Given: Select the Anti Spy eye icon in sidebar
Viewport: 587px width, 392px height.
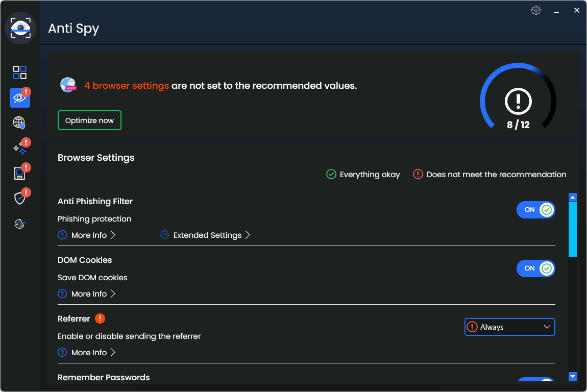Looking at the screenshot, I should coord(20,97).
